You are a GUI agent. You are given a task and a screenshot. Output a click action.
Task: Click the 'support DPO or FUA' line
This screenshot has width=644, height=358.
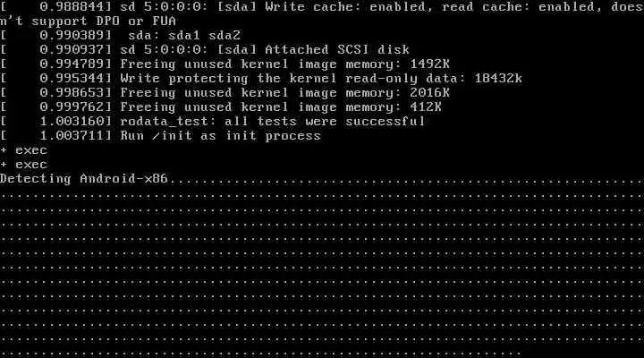tap(104, 21)
